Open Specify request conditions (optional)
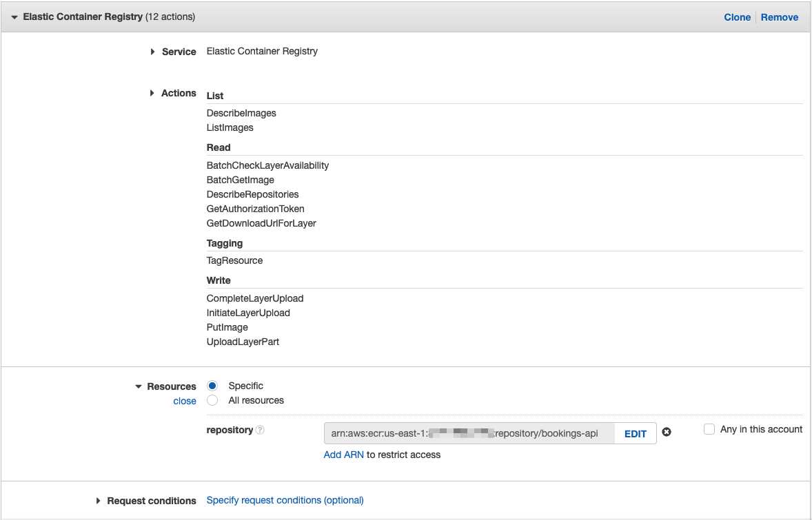The width and height of the screenshot is (812, 520). 285,500
